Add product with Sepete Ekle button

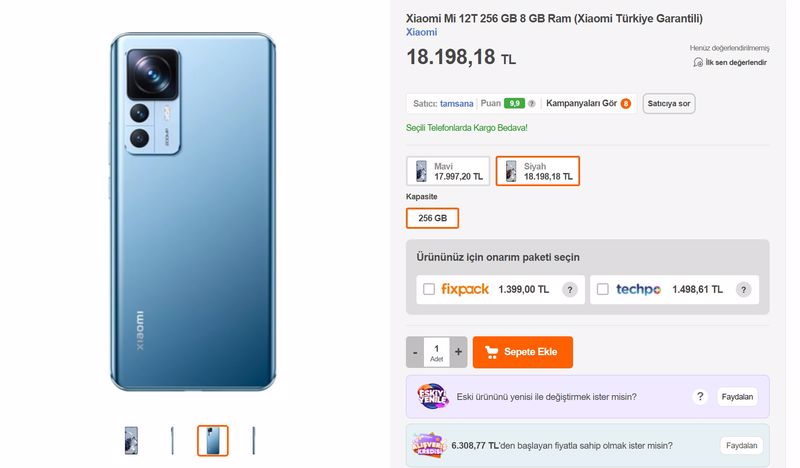click(x=522, y=352)
